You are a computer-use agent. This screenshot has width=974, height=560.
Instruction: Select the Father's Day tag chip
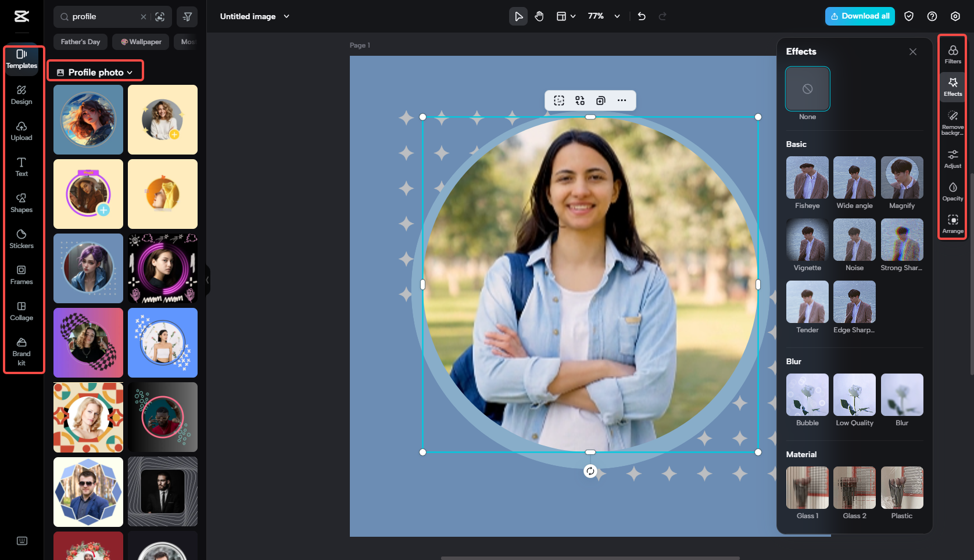(80, 42)
